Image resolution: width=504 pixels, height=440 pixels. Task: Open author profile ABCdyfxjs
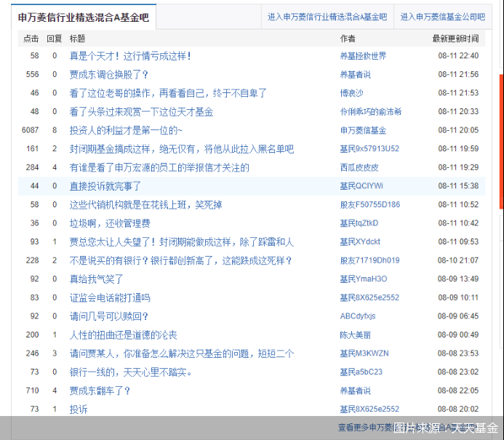(358, 316)
